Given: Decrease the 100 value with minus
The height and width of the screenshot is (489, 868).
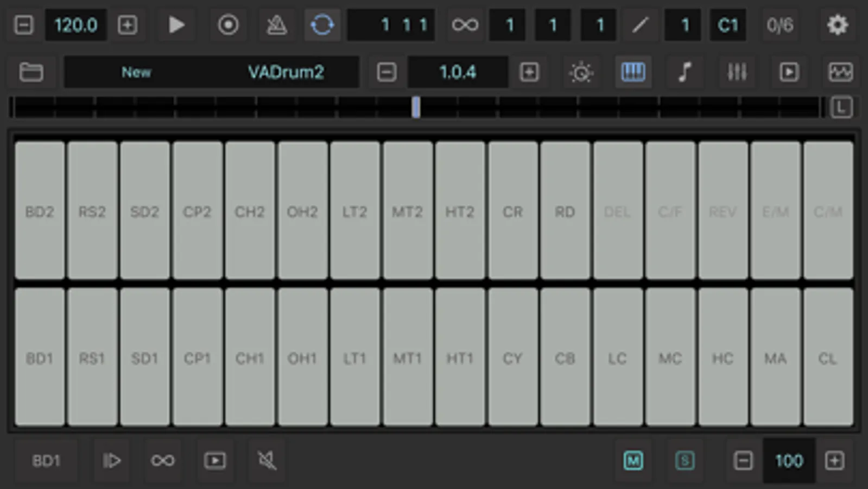Looking at the screenshot, I should [743, 461].
